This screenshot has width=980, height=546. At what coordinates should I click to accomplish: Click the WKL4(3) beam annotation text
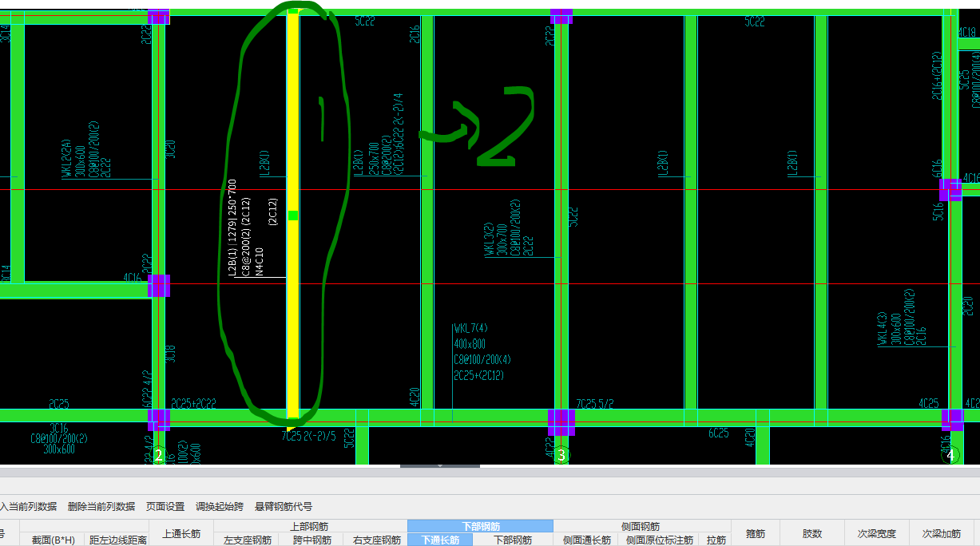coord(882,329)
